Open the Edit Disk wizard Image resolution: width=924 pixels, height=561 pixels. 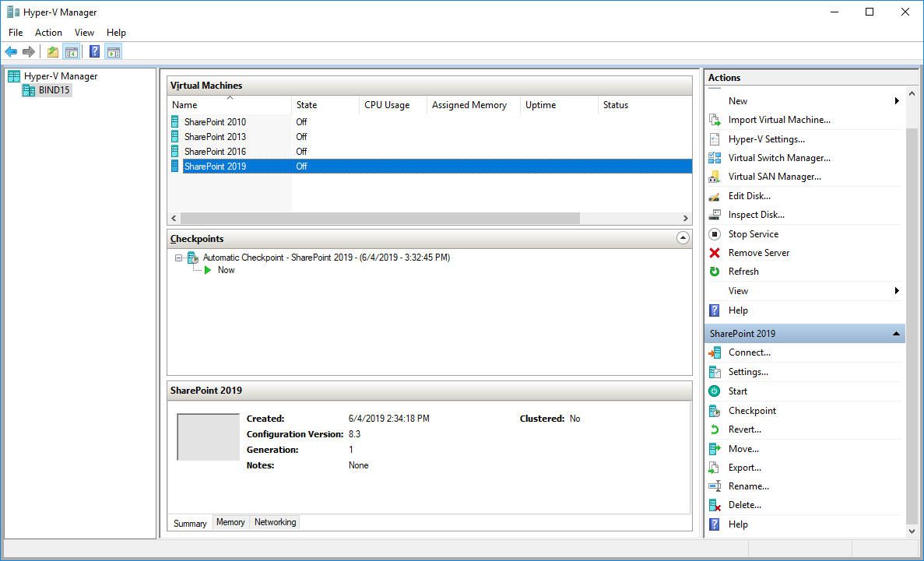pos(750,195)
